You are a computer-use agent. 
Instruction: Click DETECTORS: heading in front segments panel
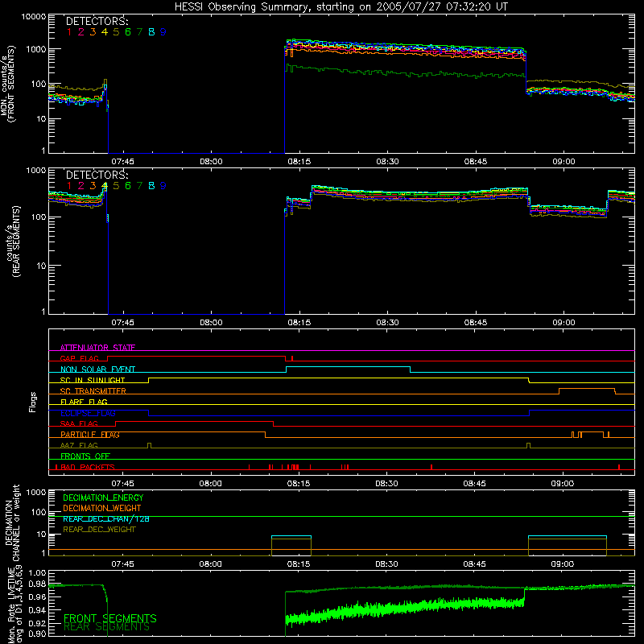(97, 21)
